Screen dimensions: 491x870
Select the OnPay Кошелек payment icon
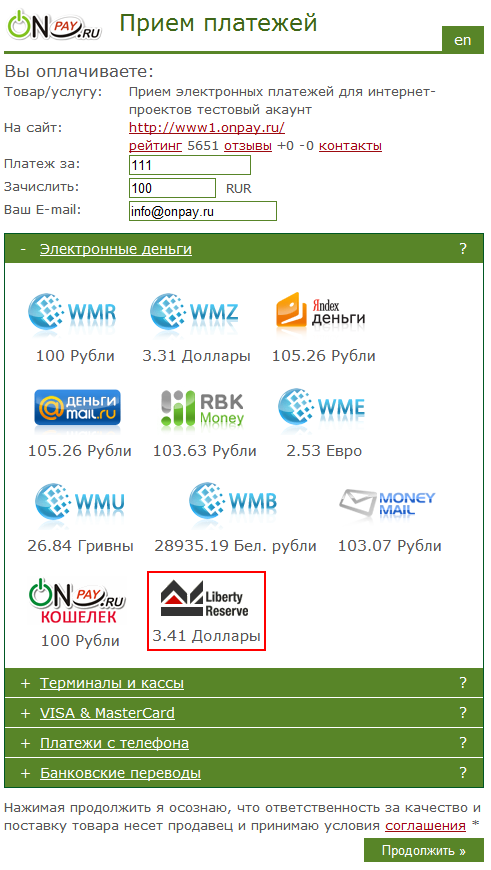(77, 601)
